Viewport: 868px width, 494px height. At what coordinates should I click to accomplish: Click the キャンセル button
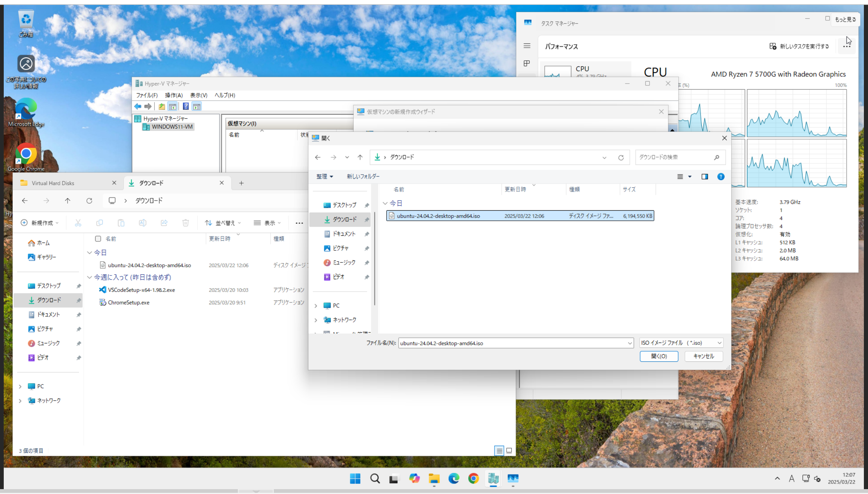703,356
